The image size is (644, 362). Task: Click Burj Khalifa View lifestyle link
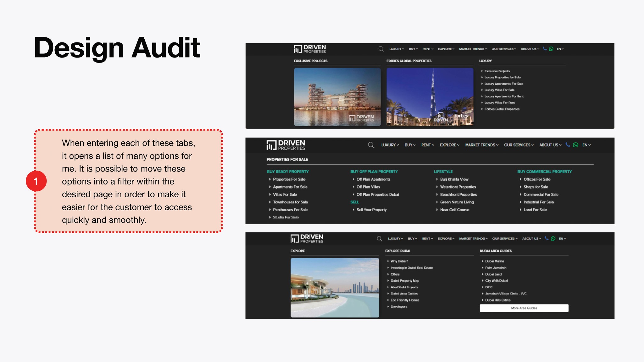454,179
